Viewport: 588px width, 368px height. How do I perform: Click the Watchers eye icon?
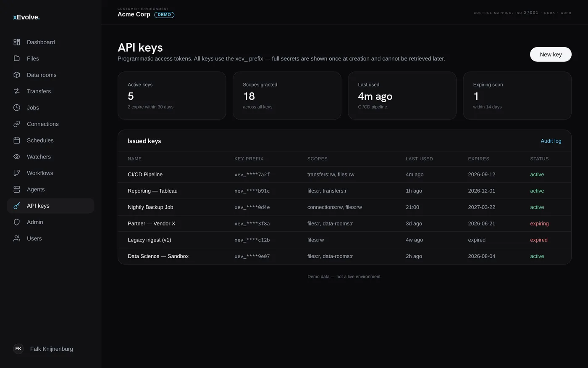pyautogui.click(x=17, y=157)
